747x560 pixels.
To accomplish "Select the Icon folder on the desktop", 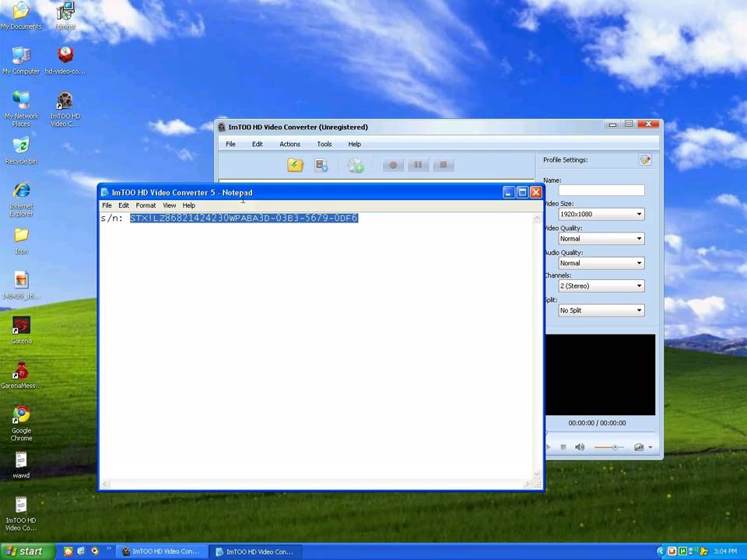I will 21,241.
